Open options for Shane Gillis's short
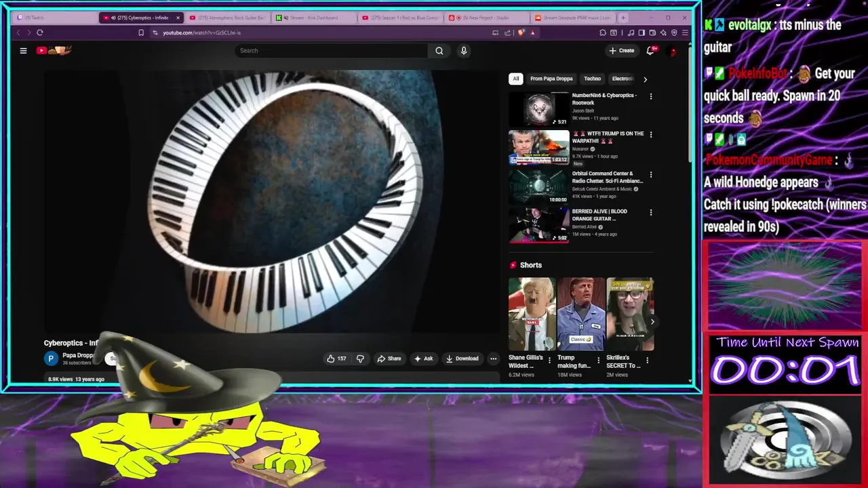Image resolution: width=868 pixels, height=488 pixels. [x=550, y=361]
